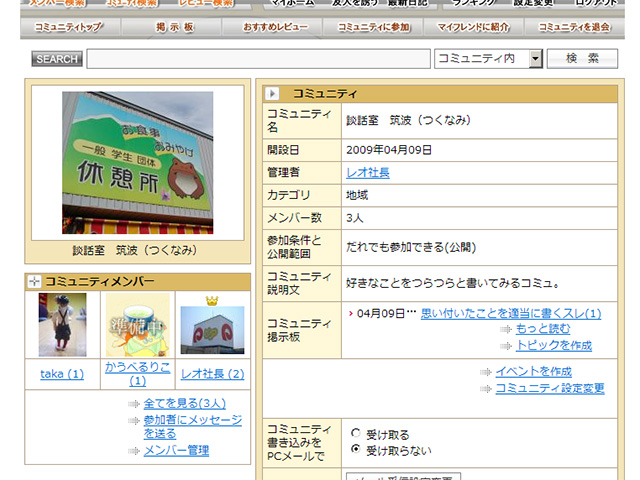
Task: Select the 受け取る radio button
Action: [x=356, y=433]
